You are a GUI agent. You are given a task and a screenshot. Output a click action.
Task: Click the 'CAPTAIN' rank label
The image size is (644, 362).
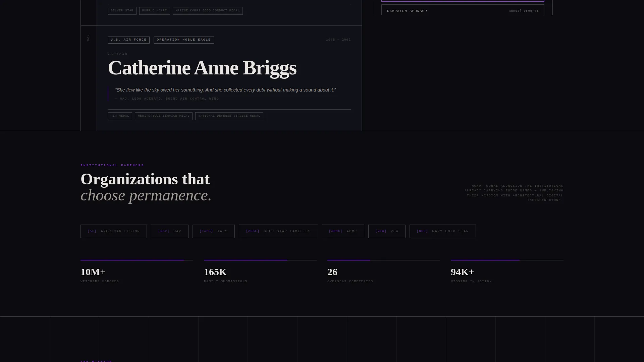tap(118, 54)
